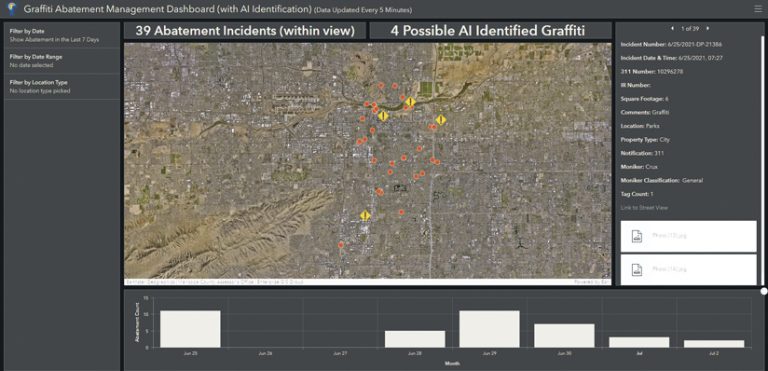Click the second photo attachment file name
This screenshot has height=371, width=768.
tap(669, 269)
